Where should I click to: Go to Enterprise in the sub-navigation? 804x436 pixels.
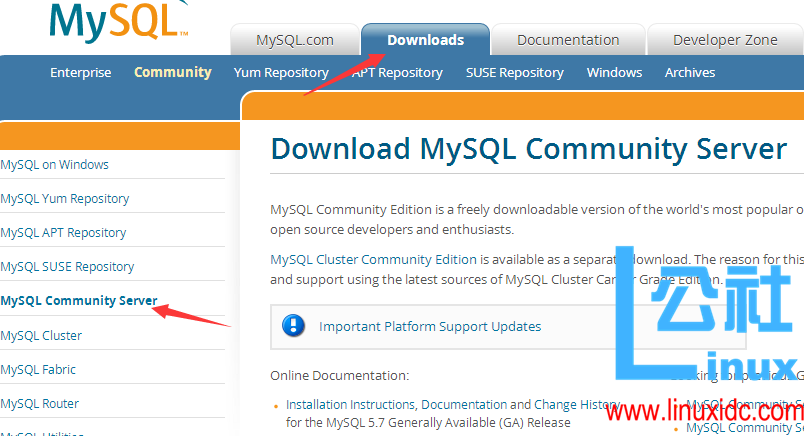point(81,73)
